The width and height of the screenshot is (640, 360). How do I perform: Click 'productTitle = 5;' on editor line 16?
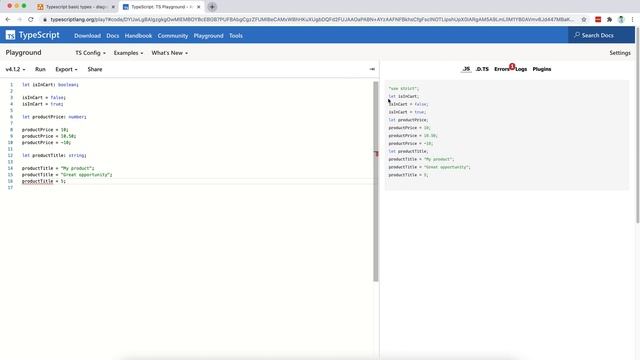44,181
